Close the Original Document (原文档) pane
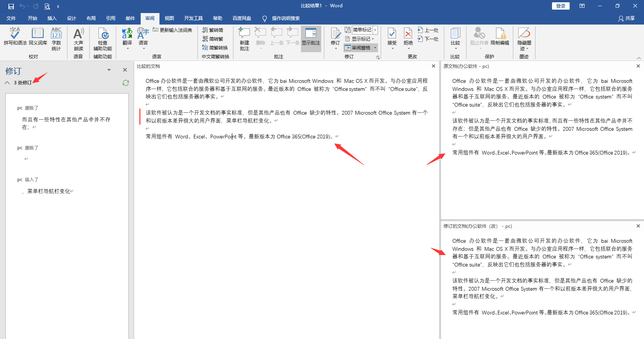Screen dimensions: 644x339 click(638, 66)
